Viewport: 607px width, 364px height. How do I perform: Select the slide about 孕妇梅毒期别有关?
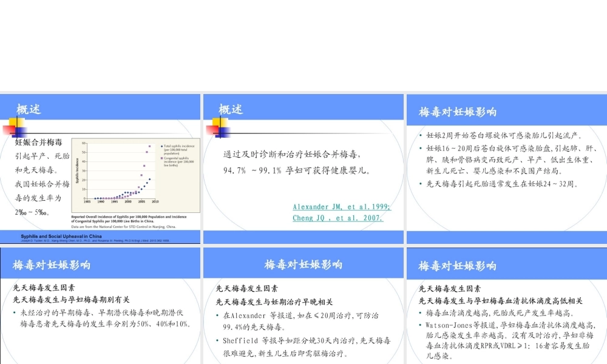click(100, 306)
